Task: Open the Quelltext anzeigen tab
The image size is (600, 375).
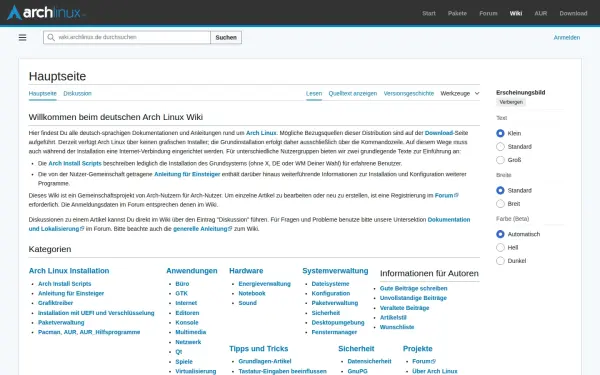Action: (x=352, y=93)
